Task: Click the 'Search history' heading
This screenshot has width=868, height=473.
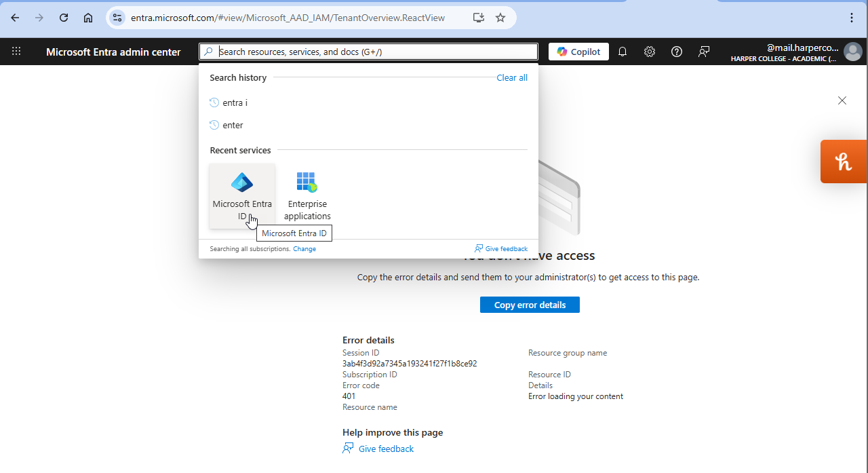Action: tap(238, 78)
